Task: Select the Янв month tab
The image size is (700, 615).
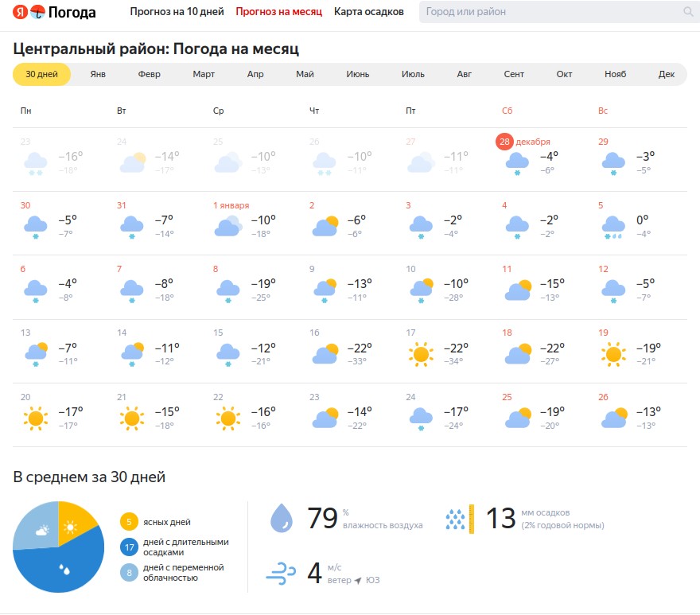Action: pos(98,74)
